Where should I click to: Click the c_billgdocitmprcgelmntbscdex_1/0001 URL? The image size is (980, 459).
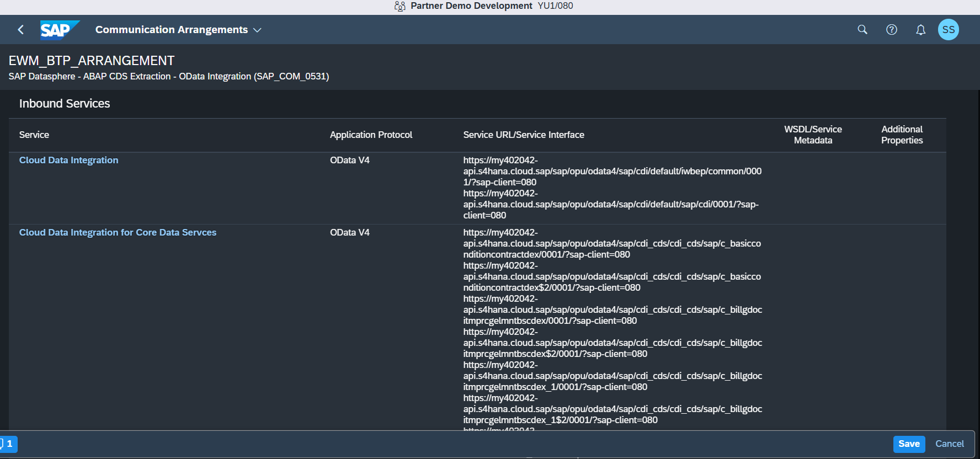tap(612, 376)
